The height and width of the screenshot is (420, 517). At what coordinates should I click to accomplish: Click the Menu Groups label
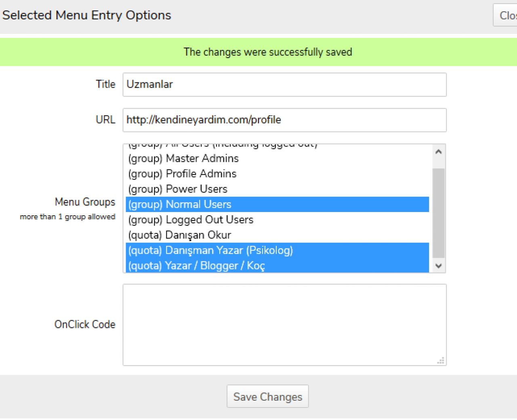85,202
